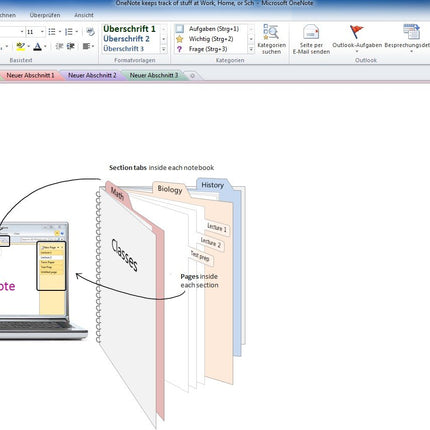Image resolution: width=430 pixels, height=430 pixels.
Task: Create a new section with the star tab
Action: click(x=192, y=76)
